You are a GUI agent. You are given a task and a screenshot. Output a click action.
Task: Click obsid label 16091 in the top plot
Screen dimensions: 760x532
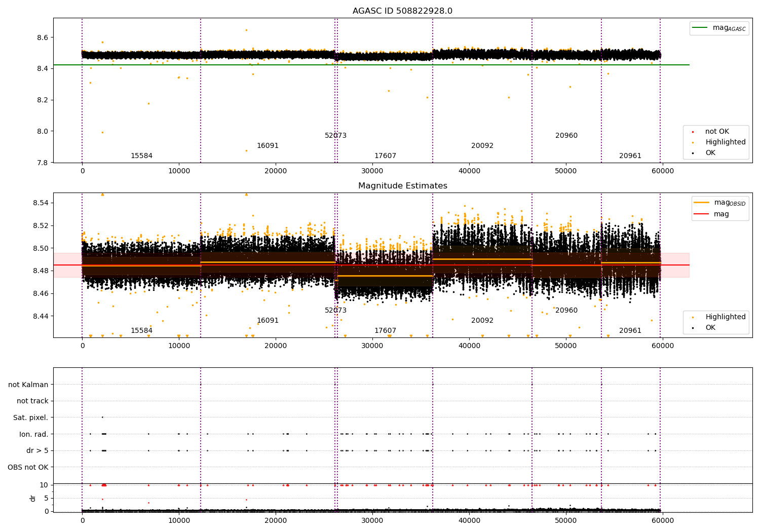click(268, 146)
